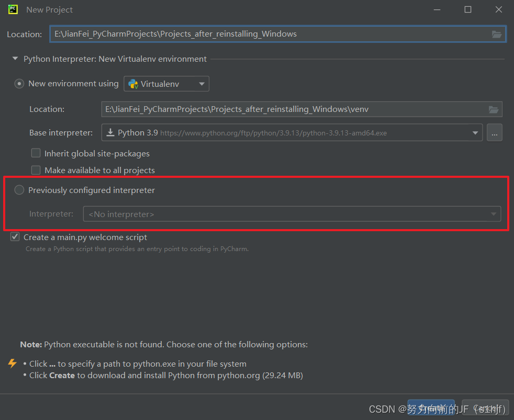This screenshot has height=420, width=514.
Task: Click the 'Interpreter:' label
Action: 51,214
